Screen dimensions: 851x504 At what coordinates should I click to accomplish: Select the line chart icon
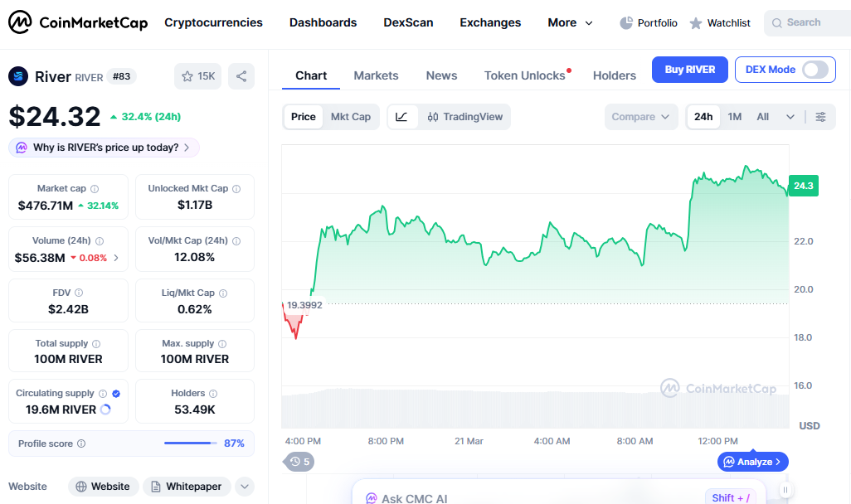coord(401,117)
